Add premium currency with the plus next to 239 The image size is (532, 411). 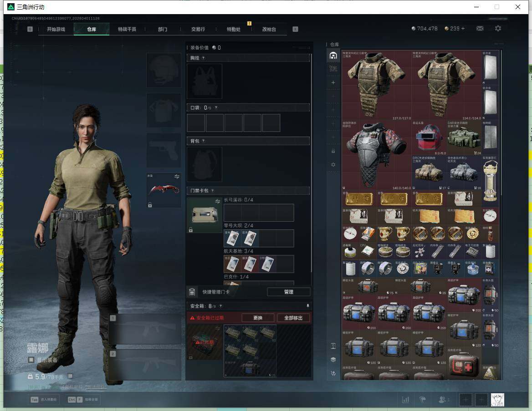click(463, 29)
